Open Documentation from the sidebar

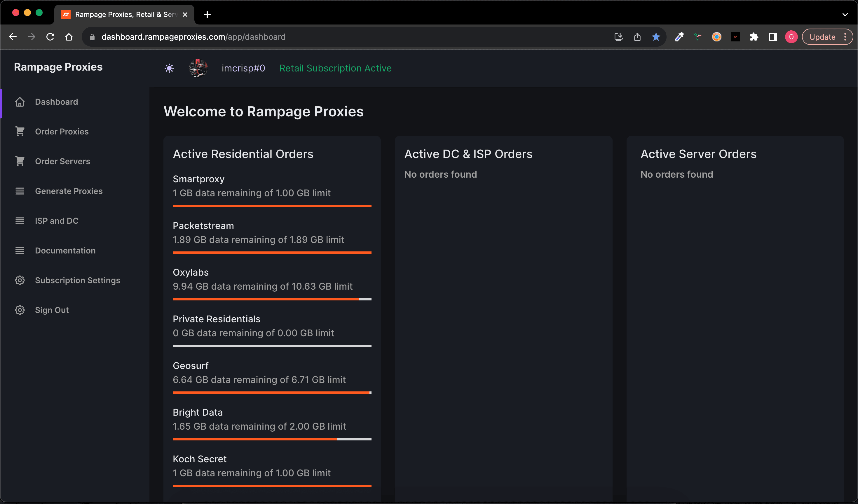[65, 251]
